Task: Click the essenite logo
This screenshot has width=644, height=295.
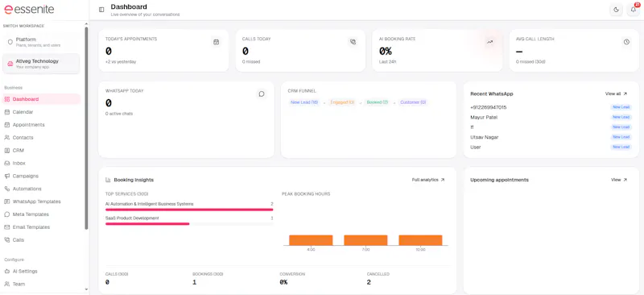Action: (29, 10)
